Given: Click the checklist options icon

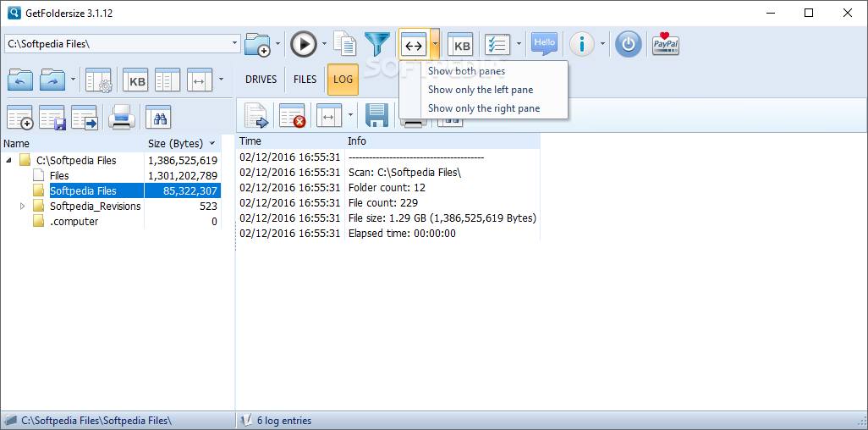Looking at the screenshot, I should [497, 44].
